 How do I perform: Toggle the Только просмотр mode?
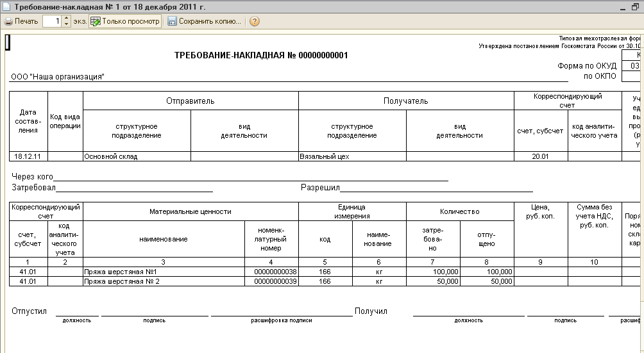(125, 21)
